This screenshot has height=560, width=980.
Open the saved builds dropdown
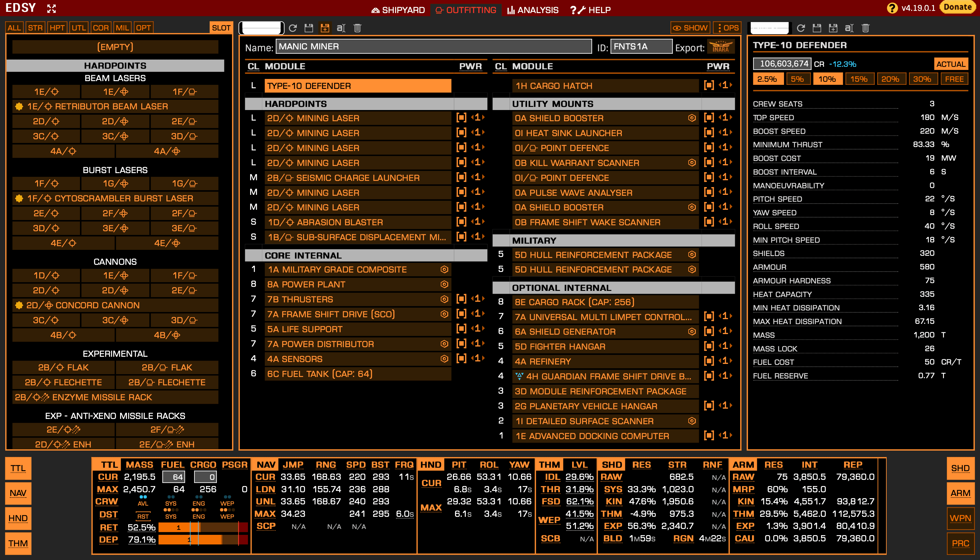click(261, 28)
